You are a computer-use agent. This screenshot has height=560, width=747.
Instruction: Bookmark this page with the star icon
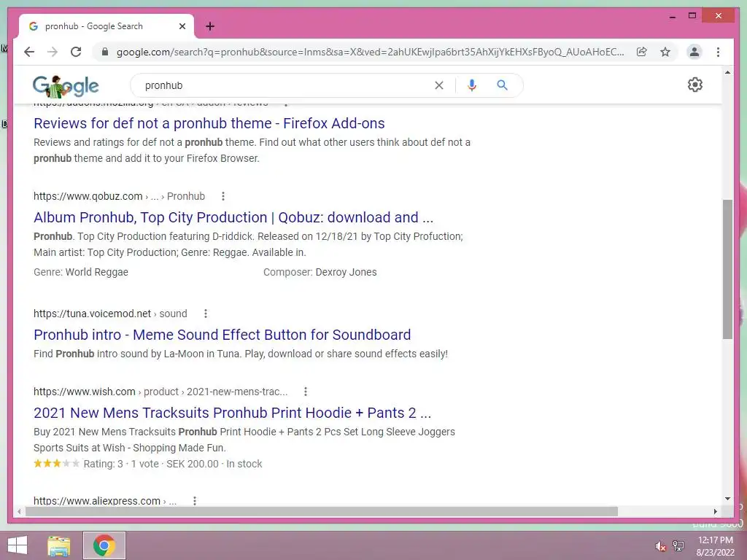pos(665,52)
